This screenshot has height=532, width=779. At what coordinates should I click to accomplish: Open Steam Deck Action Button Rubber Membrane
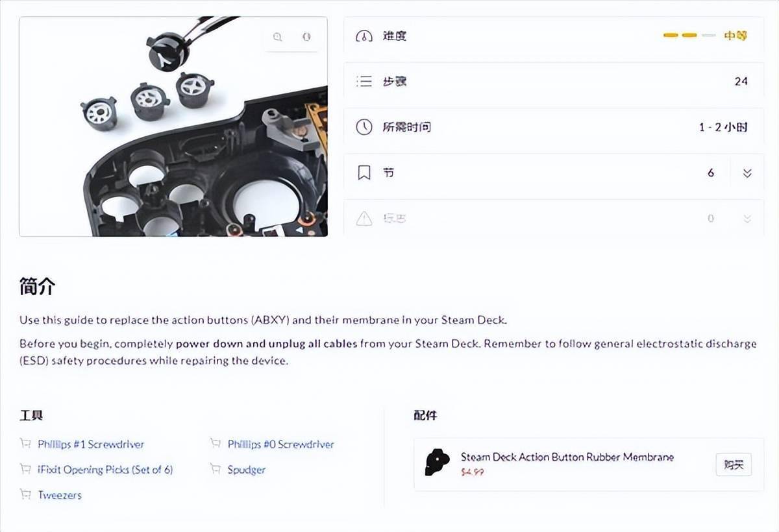[x=567, y=457]
